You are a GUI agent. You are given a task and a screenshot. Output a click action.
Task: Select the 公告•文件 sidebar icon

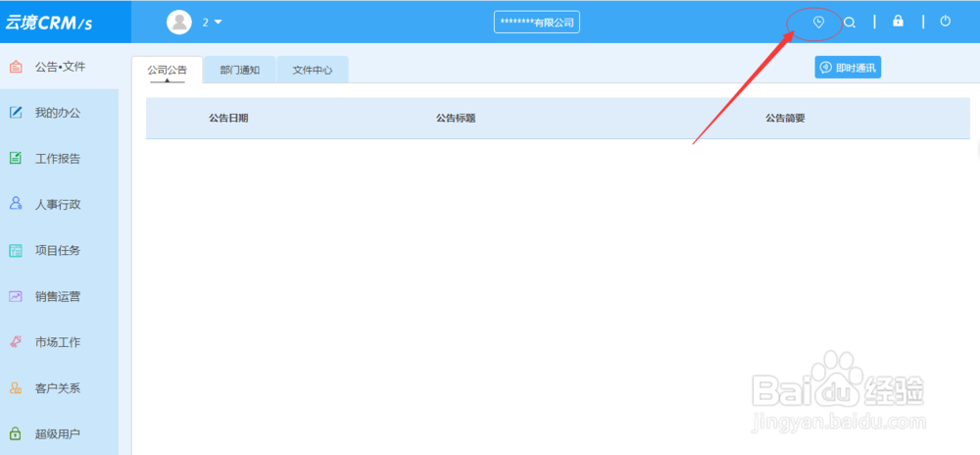16,67
